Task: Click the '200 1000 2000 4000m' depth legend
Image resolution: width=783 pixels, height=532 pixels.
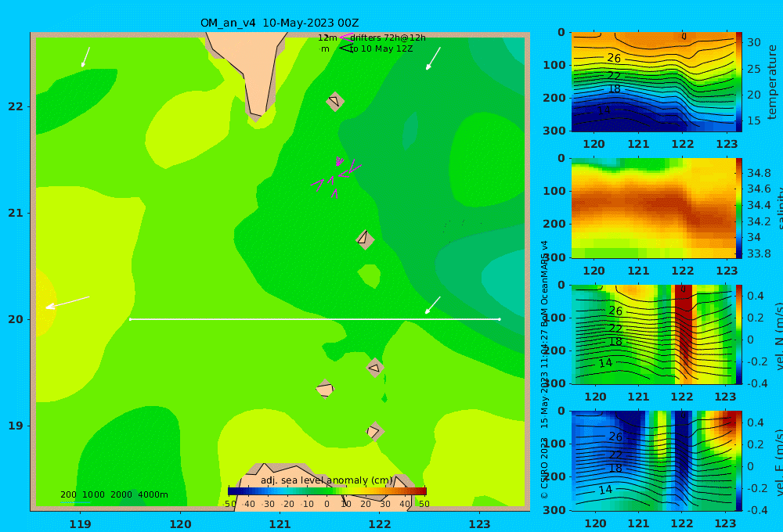Action: (114, 494)
